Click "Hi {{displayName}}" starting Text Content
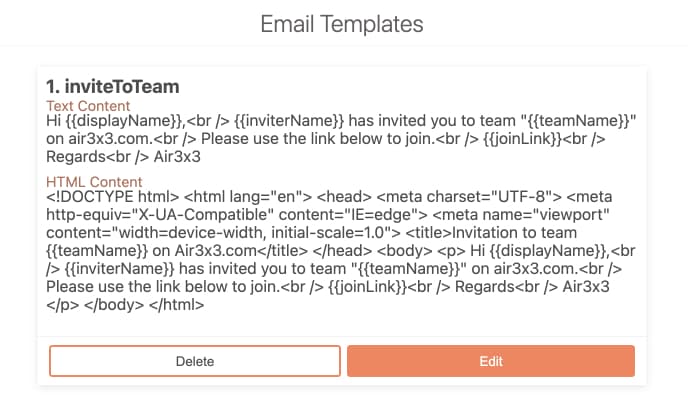The height and width of the screenshot is (411, 688). coord(111,121)
